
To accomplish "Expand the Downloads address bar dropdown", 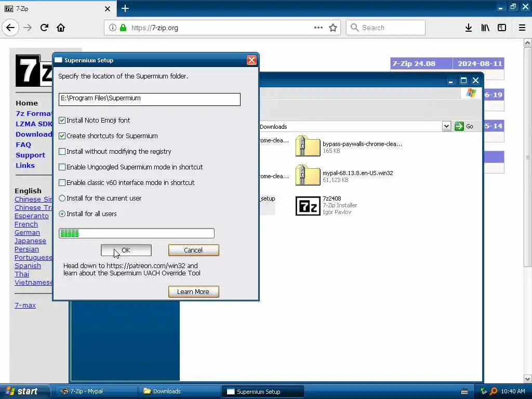I will coord(446,126).
